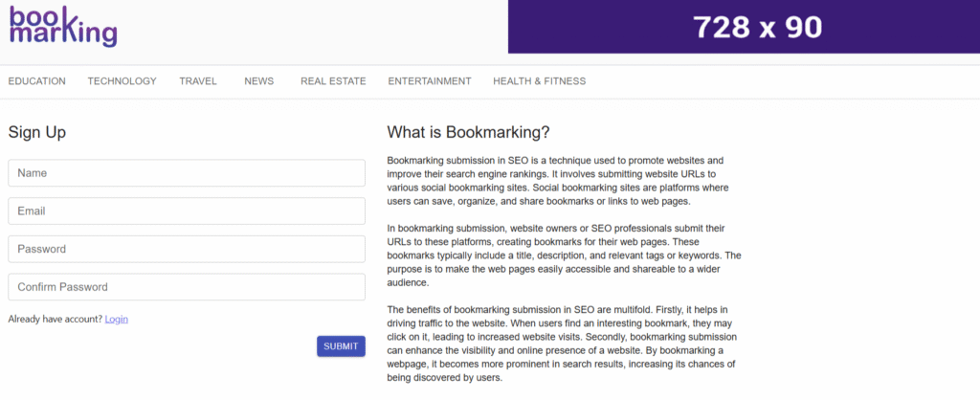
Task: Choose the Entertainment menu item
Action: pyautogui.click(x=430, y=81)
